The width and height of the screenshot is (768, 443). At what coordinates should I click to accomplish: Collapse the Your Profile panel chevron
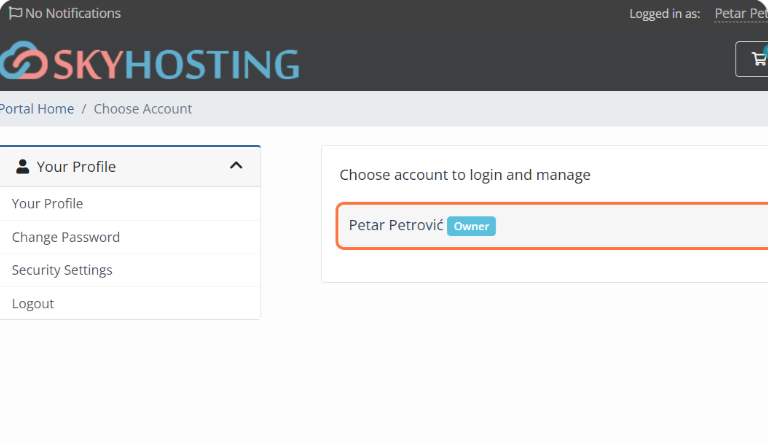click(236, 166)
